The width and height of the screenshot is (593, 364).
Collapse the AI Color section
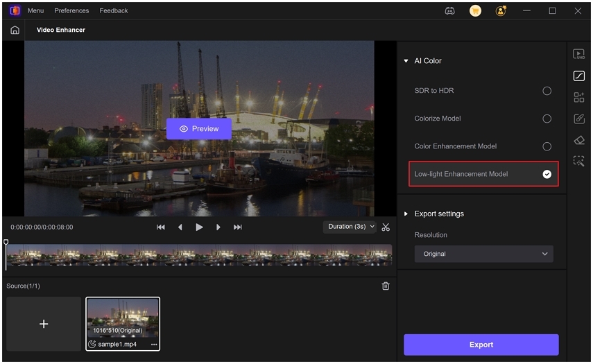[406, 61]
